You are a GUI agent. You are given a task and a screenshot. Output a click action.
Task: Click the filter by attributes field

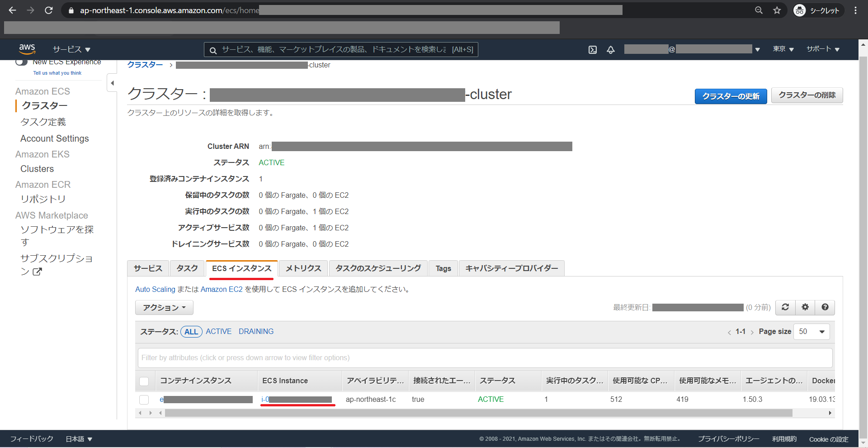tap(316, 357)
